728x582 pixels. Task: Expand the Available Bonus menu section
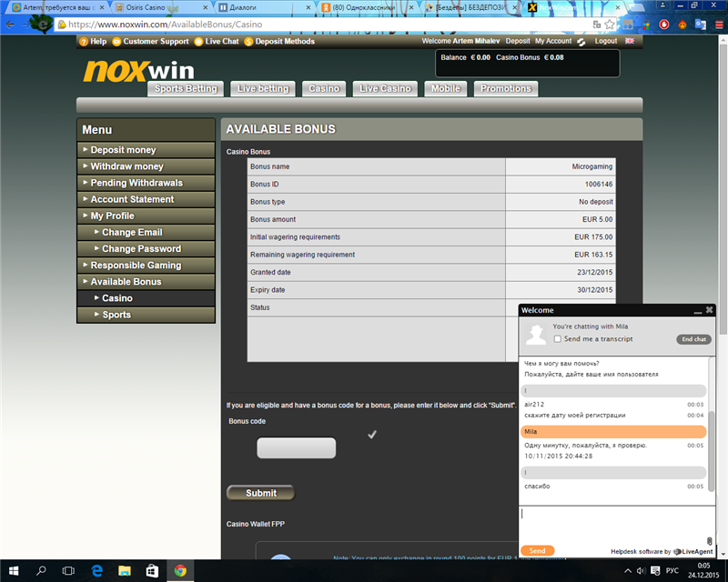point(126,282)
